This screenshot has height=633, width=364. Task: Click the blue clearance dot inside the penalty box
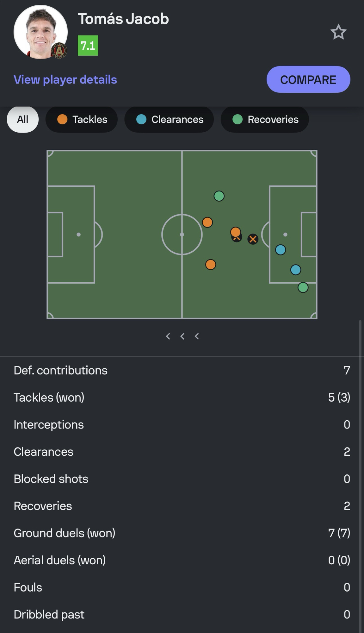click(281, 250)
